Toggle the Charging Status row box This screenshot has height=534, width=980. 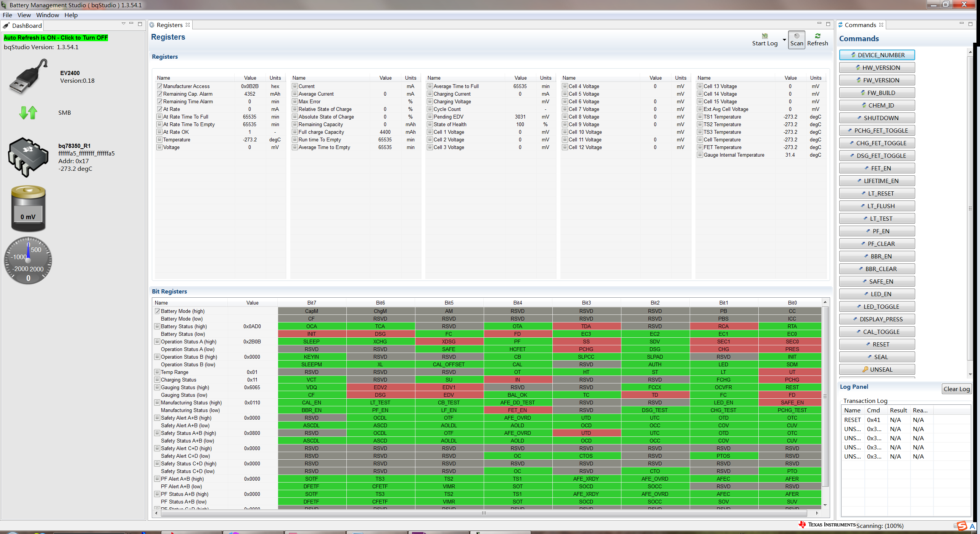click(x=157, y=380)
